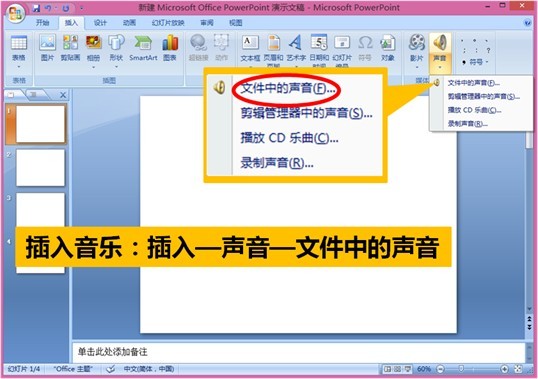Click the notes field 单击此处添加备注
This screenshot has width=538, height=379.
(299, 352)
